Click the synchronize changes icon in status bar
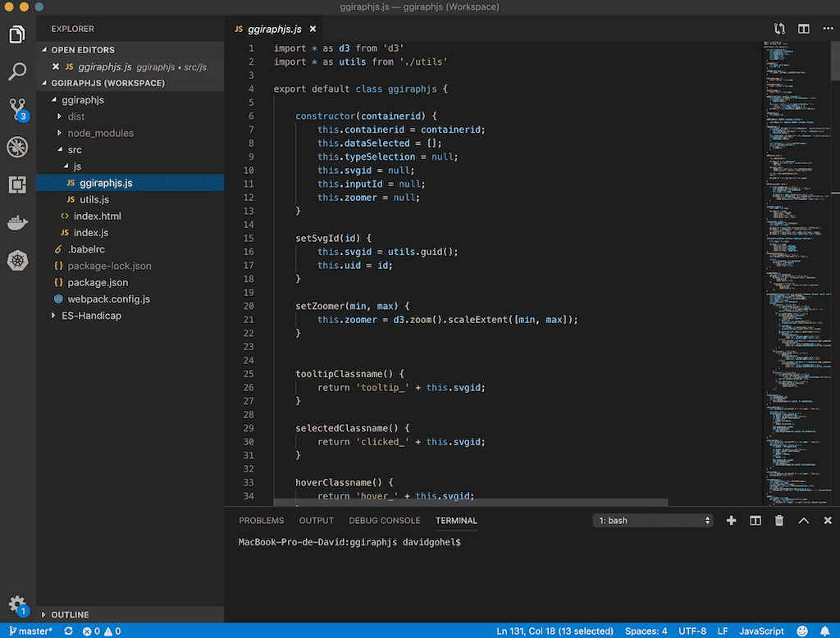The width and height of the screenshot is (840, 638). [69, 631]
